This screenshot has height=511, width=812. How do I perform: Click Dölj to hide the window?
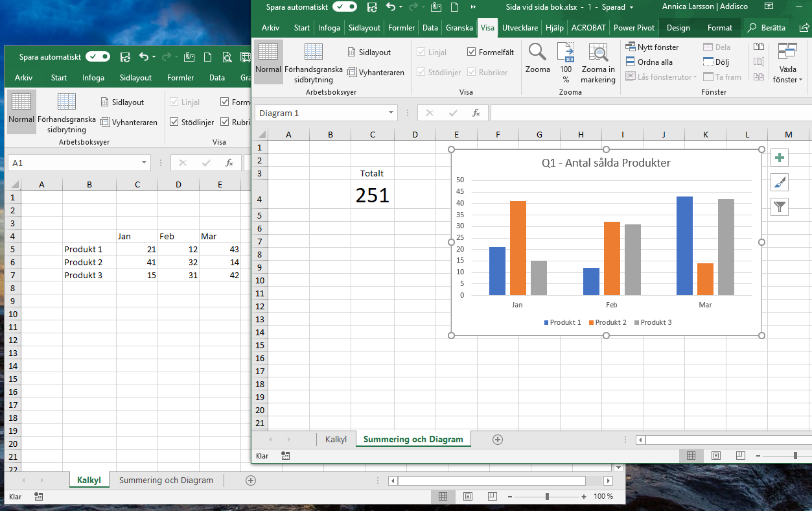pos(717,62)
